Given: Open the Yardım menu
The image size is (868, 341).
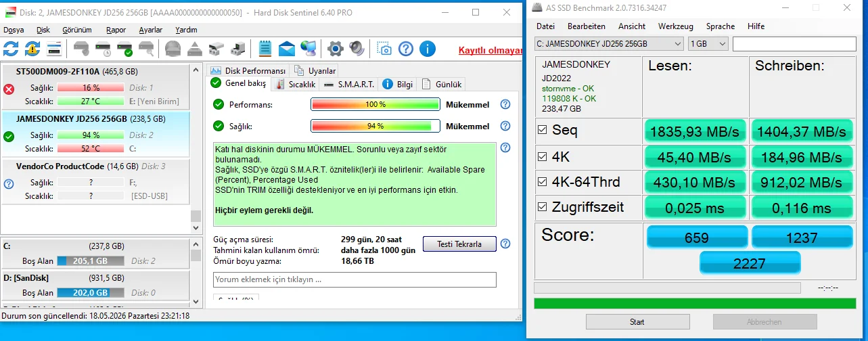Looking at the screenshot, I should tap(186, 30).
